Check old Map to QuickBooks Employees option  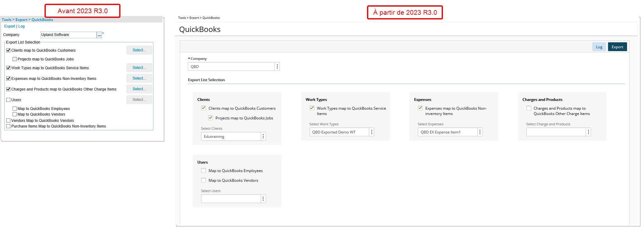pos(14,108)
